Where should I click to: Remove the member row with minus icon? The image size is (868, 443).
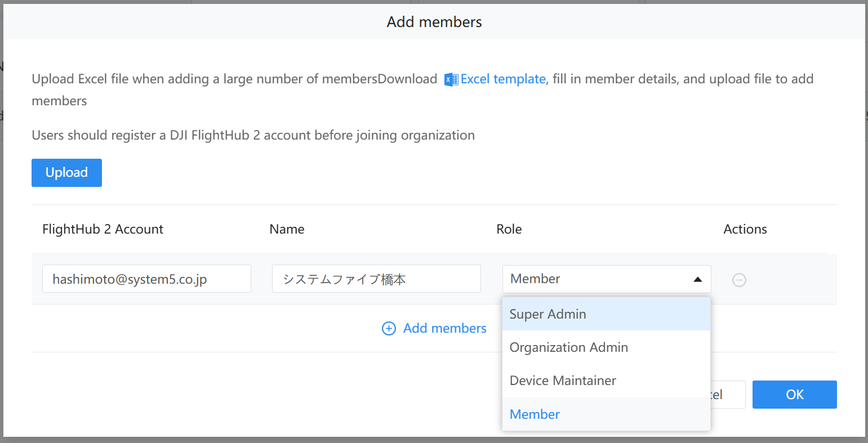739,280
